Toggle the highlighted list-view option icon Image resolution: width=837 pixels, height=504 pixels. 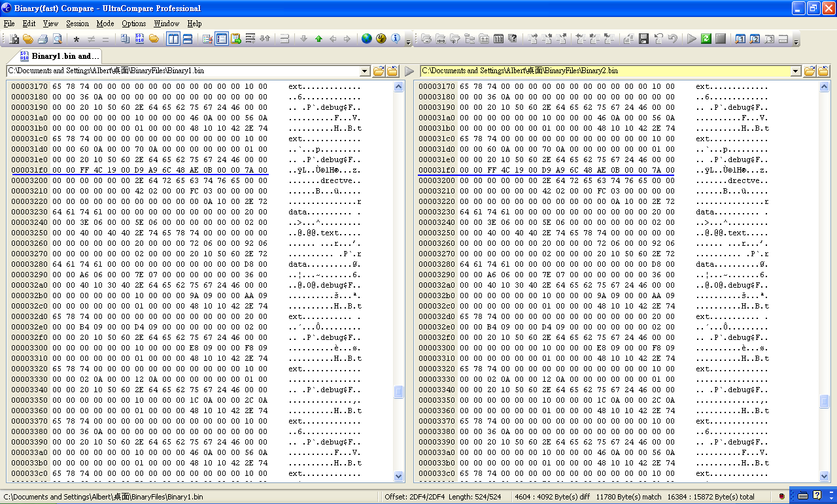tap(221, 39)
